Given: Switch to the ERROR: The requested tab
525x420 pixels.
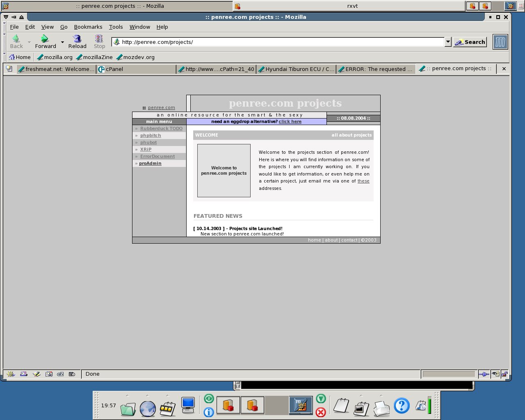Looking at the screenshot, I should 375,69.
